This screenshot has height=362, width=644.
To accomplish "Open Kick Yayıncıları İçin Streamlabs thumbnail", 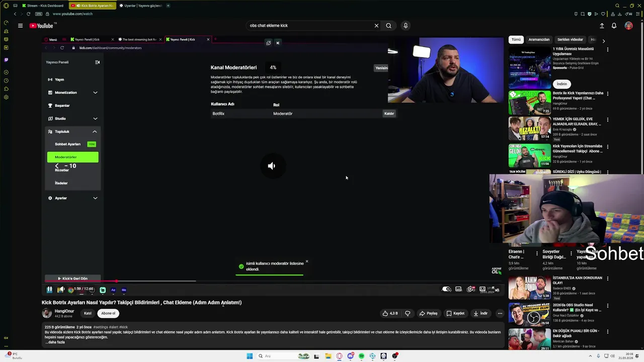I will (x=529, y=156).
